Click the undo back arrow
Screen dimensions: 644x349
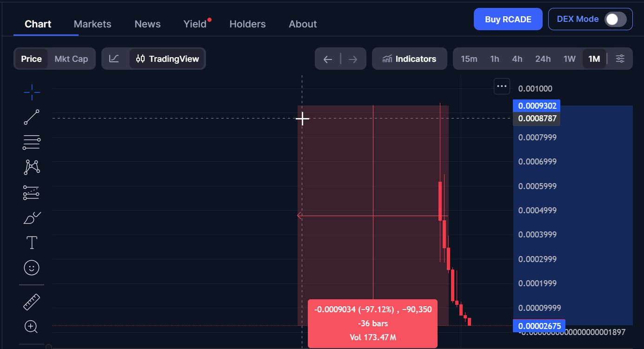click(x=328, y=59)
